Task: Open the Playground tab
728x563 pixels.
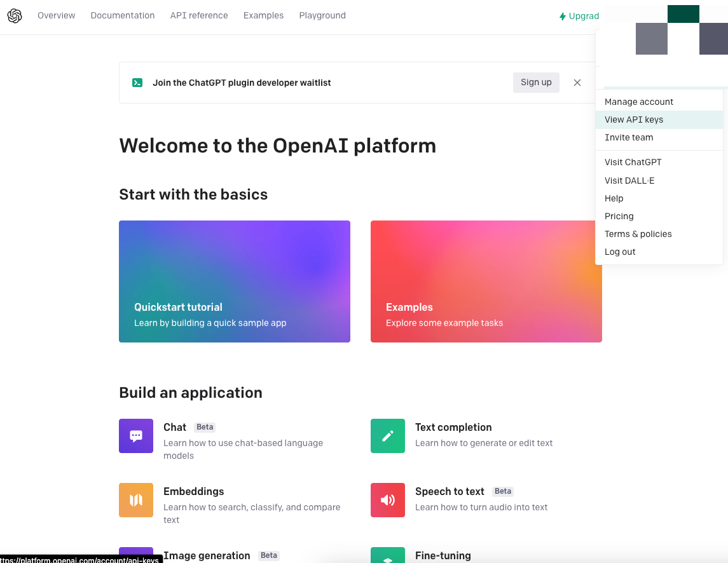Action: pos(322,15)
